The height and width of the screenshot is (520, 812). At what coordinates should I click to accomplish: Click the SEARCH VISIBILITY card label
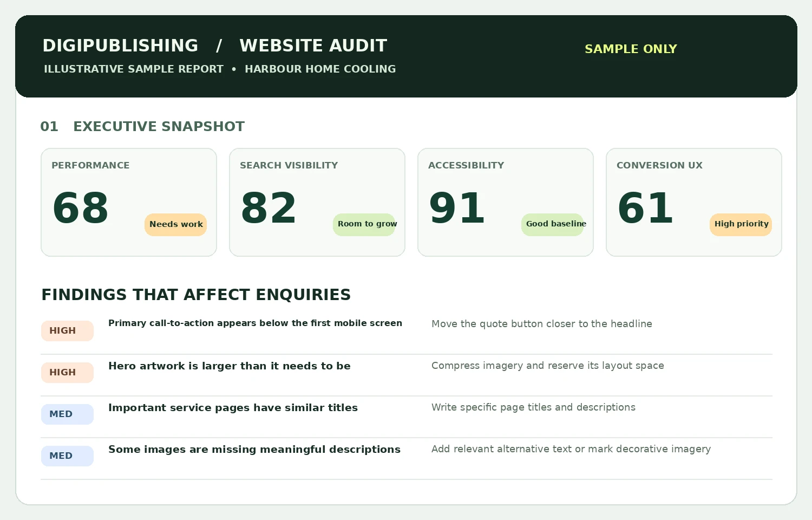(289, 165)
